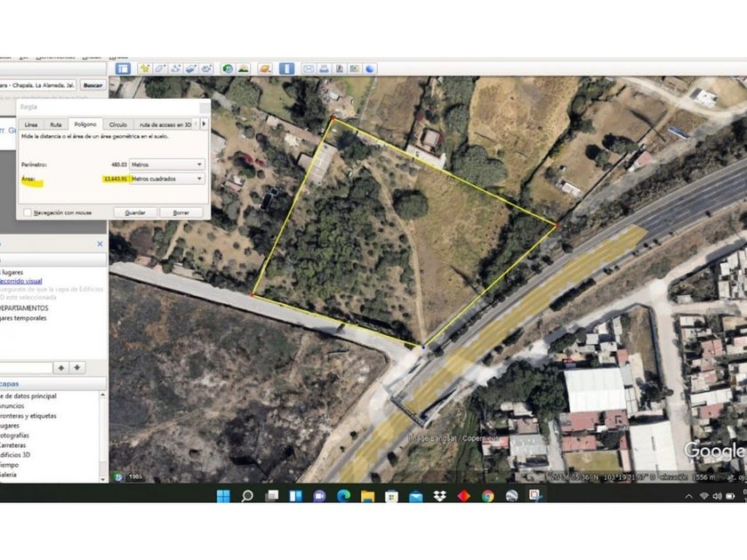This screenshot has width=747, height=560.
Task: Click the blue globe toolbar icon
Action: [x=370, y=68]
